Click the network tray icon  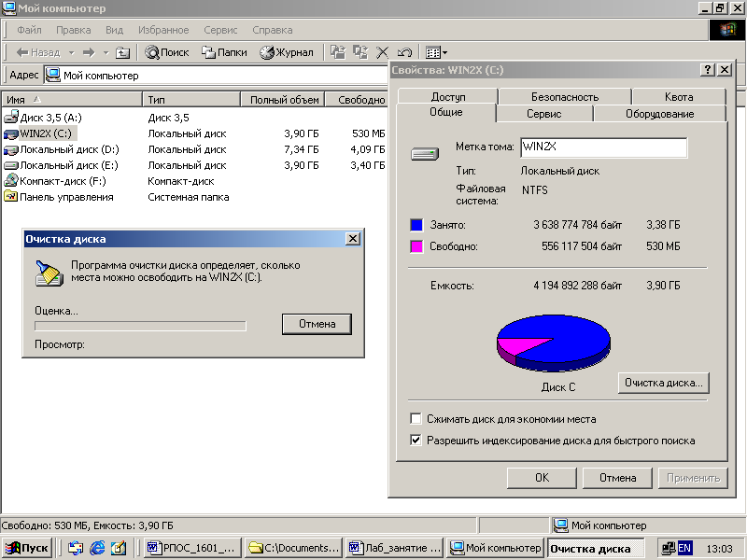click(669, 548)
